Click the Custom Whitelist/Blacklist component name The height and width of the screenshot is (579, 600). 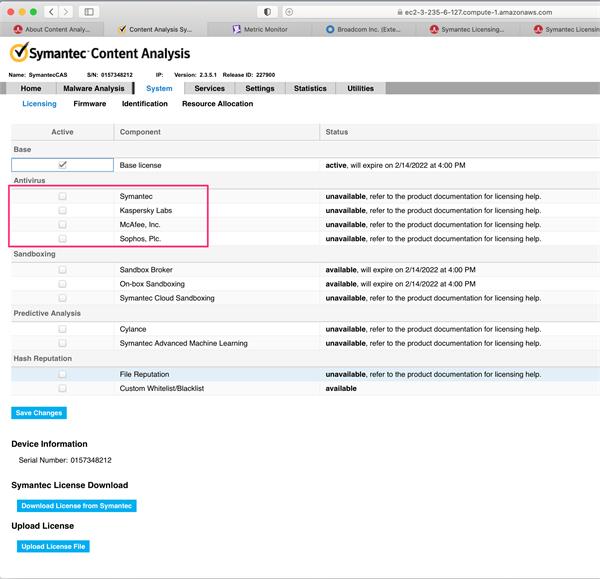point(161,388)
